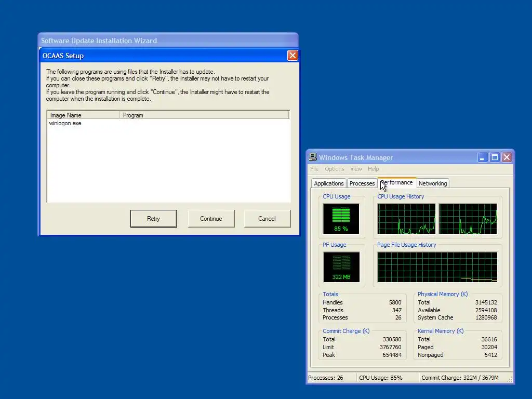
Task: Switch to the Processes tab
Action: (x=362, y=183)
